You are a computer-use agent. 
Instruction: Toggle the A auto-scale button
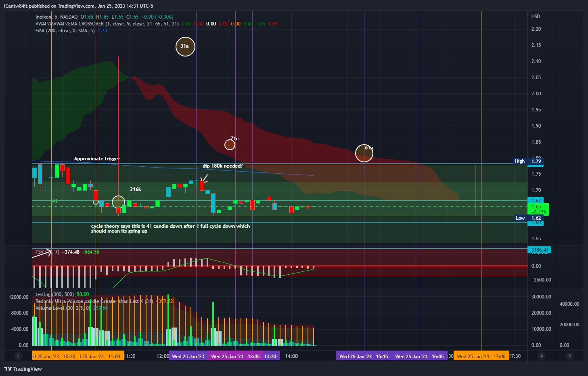542,356
